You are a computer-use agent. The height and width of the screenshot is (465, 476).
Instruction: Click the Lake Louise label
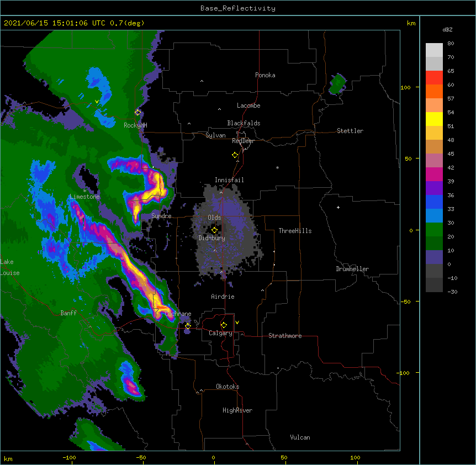click(x=10, y=267)
